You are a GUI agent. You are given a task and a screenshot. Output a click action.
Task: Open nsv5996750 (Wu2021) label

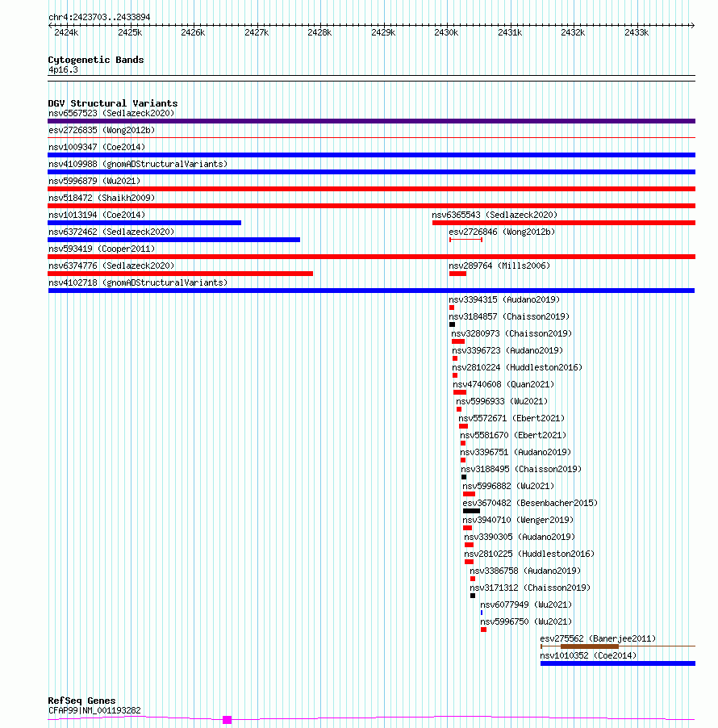526,621
